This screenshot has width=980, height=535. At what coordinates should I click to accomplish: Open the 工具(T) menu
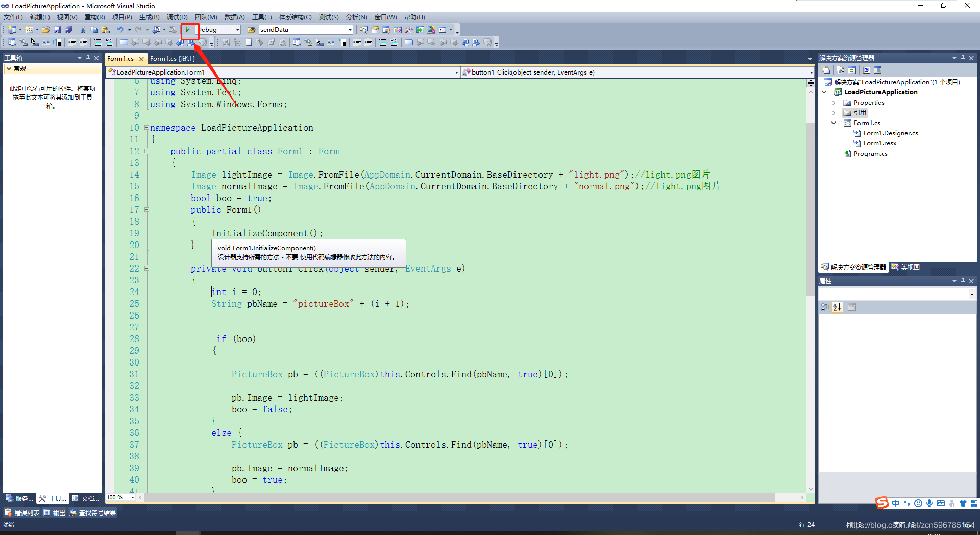(262, 17)
